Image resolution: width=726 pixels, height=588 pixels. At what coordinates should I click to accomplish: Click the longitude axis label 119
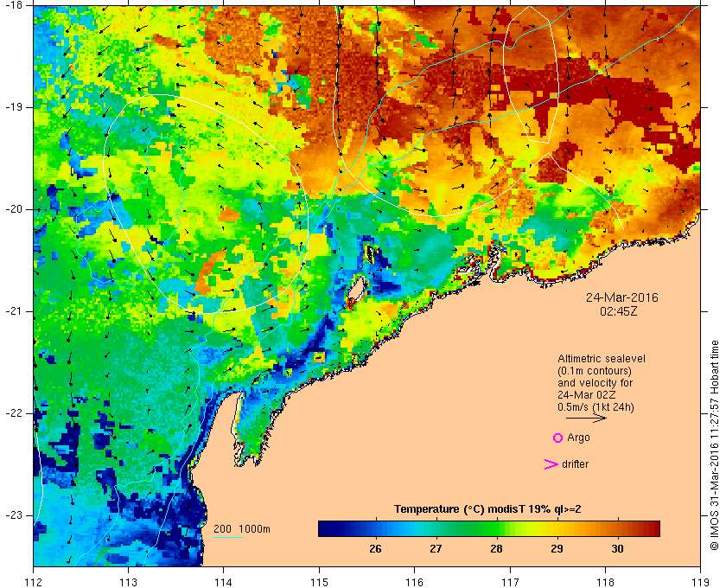coord(700,582)
